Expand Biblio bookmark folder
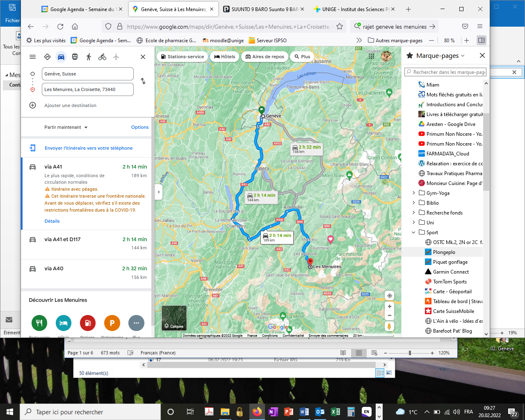 click(x=413, y=203)
